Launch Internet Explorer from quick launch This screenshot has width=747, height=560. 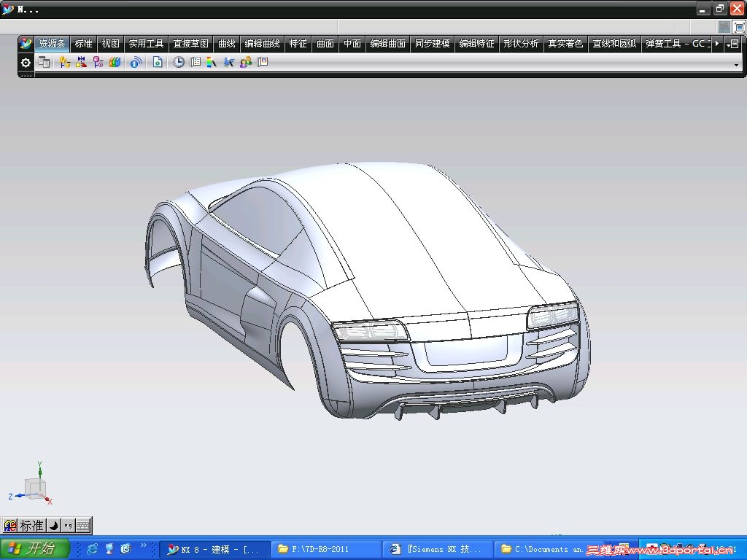pyautogui.click(x=92, y=549)
